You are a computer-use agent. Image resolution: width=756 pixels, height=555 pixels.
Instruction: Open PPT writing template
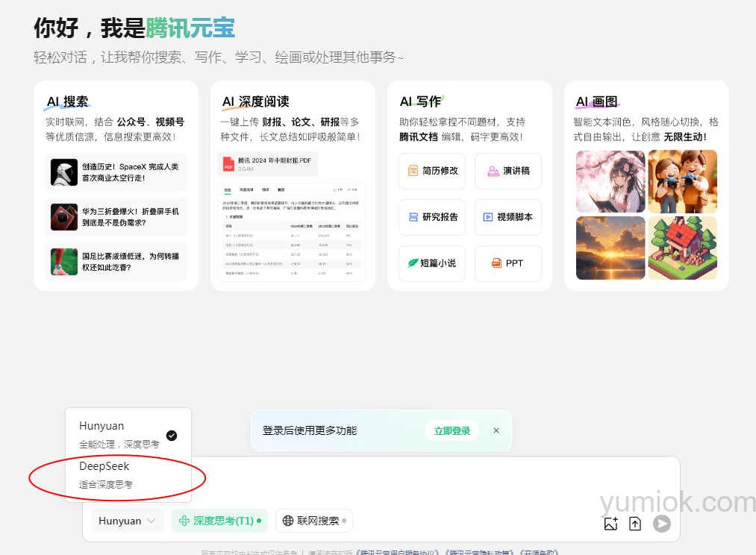point(508,263)
